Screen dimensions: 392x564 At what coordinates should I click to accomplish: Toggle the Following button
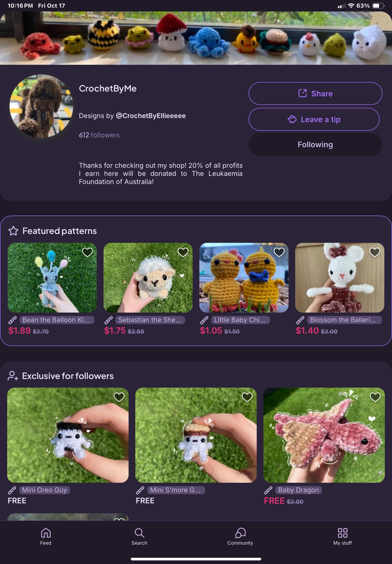click(315, 144)
